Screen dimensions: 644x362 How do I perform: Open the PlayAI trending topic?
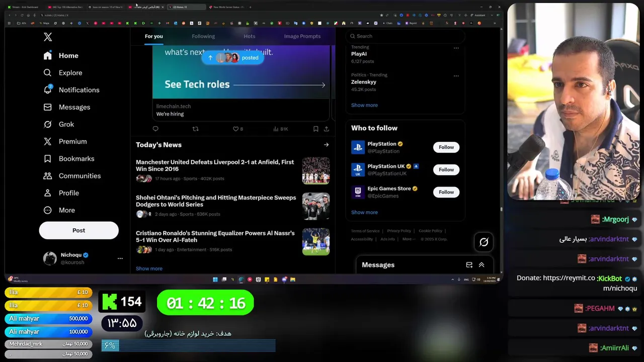[x=359, y=54]
